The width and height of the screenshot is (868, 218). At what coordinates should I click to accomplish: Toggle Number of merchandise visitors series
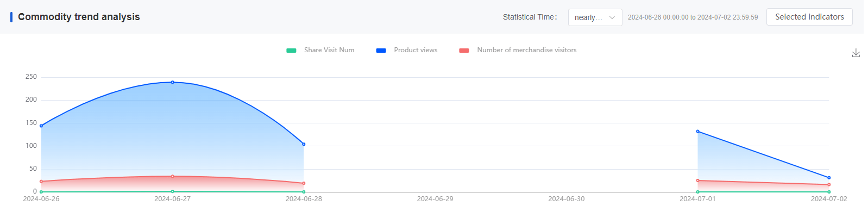pos(518,50)
